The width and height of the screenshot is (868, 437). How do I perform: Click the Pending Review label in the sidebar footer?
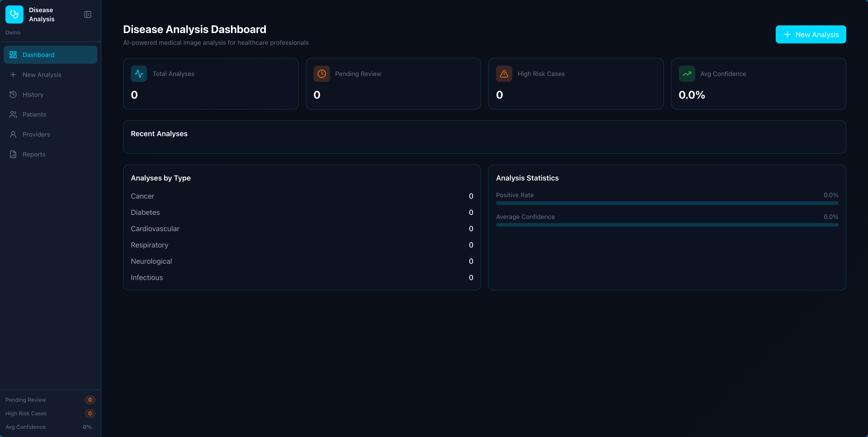click(x=26, y=400)
